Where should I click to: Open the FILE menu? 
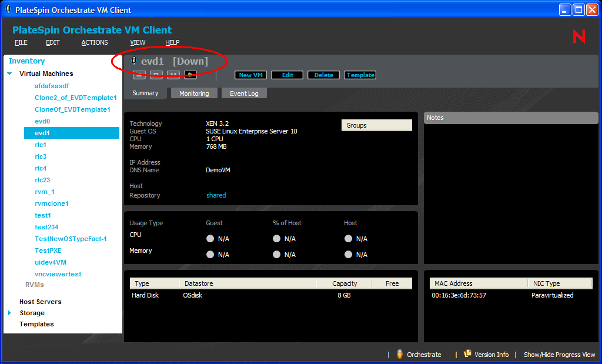point(21,42)
